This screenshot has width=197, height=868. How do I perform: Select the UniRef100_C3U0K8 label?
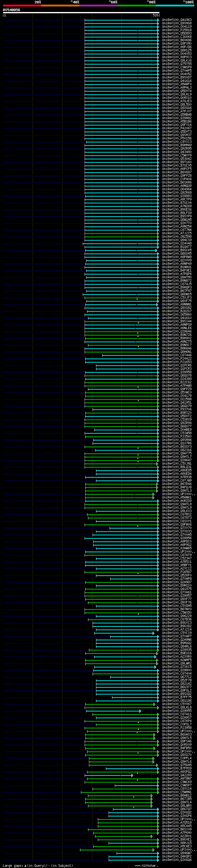[x=177, y=37]
